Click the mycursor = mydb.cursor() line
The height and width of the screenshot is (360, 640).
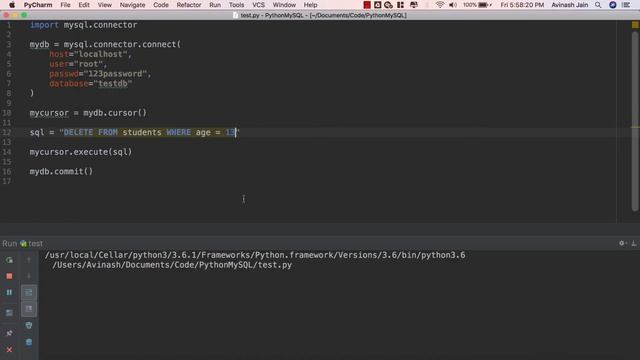pos(88,113)
